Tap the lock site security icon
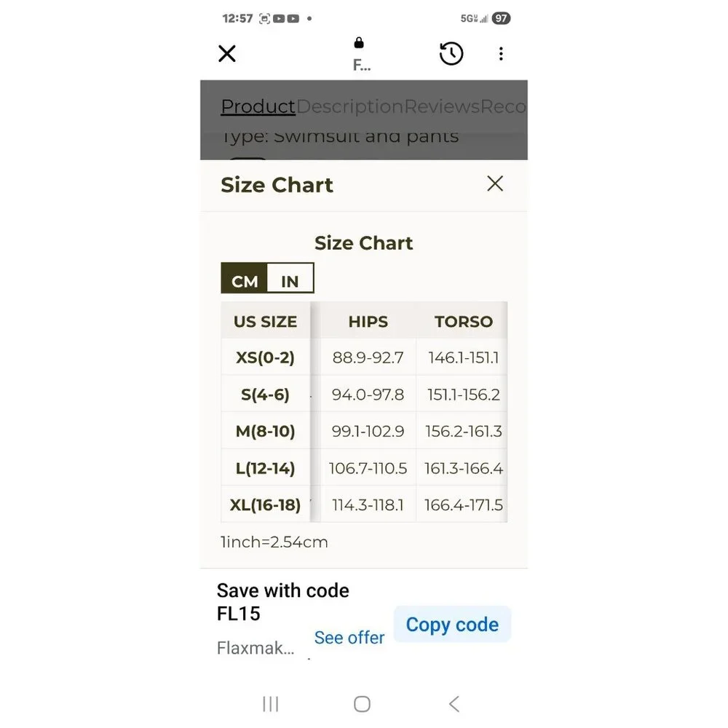The image size is (728, 728). pyautogui.click(x=359, y=44)
